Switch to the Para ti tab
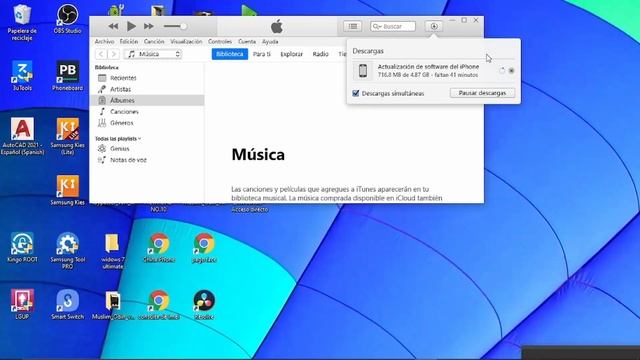Viewport: 640px width, 360px height. coord(262,54)
